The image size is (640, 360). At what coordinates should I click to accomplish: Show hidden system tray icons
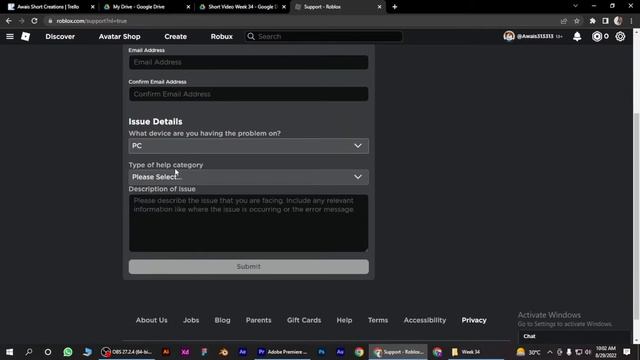coord(549,352)
